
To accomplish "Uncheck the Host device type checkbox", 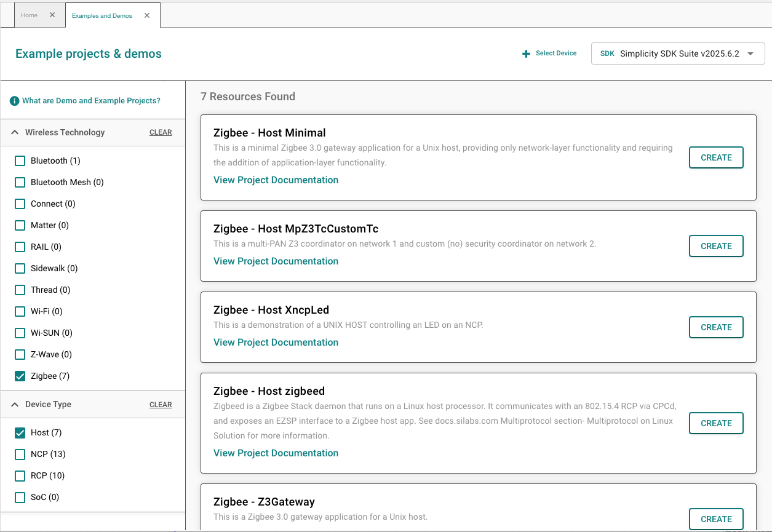I will [20, 433].
